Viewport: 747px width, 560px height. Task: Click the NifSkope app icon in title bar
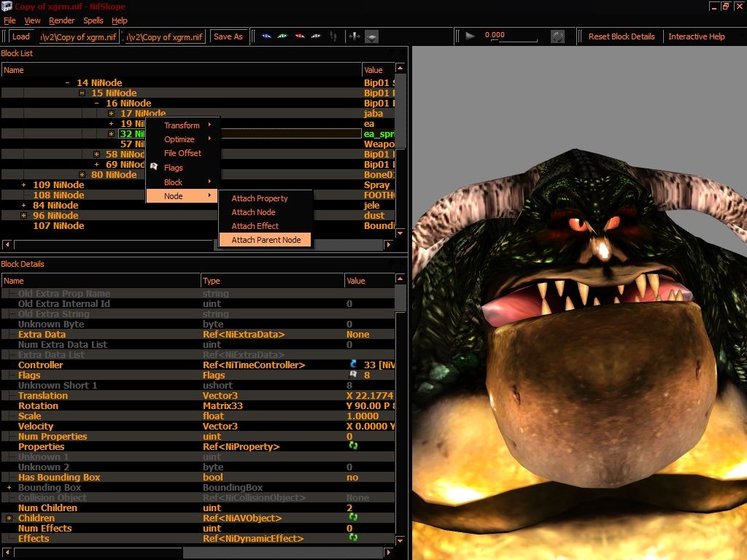click(x=7, y=6)
